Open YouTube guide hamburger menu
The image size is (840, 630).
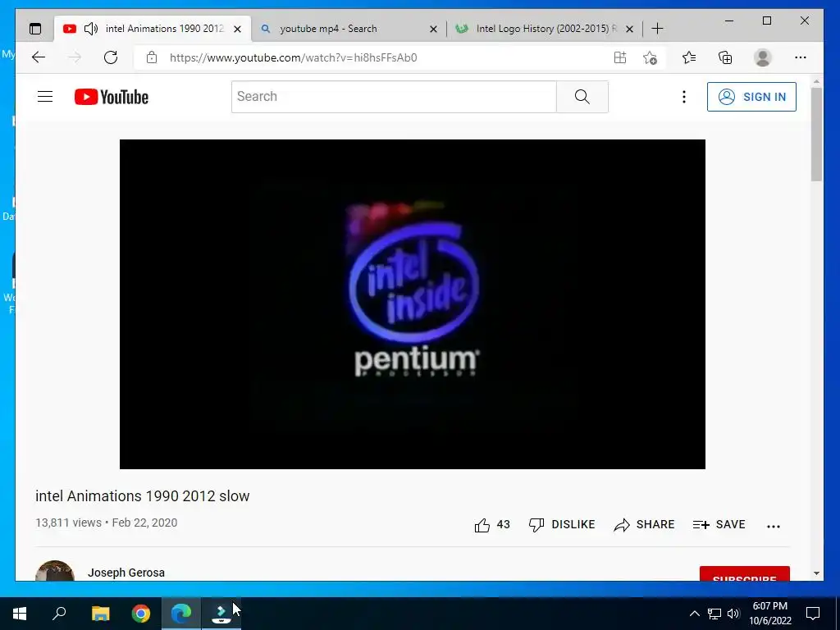(45, 97)
